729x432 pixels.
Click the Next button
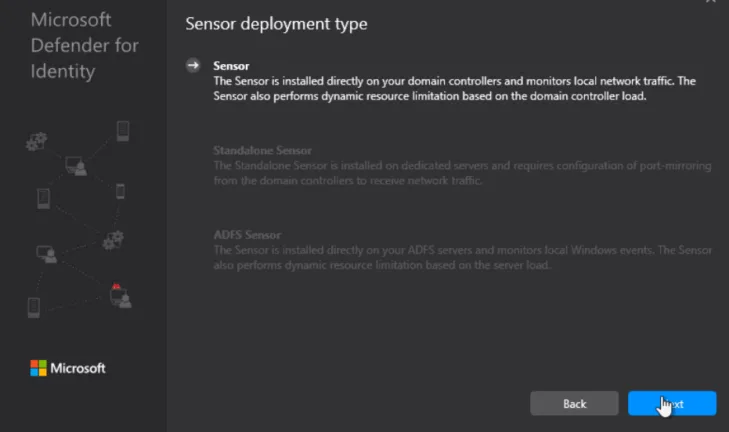pyautogui.click(x=672, y=403)
